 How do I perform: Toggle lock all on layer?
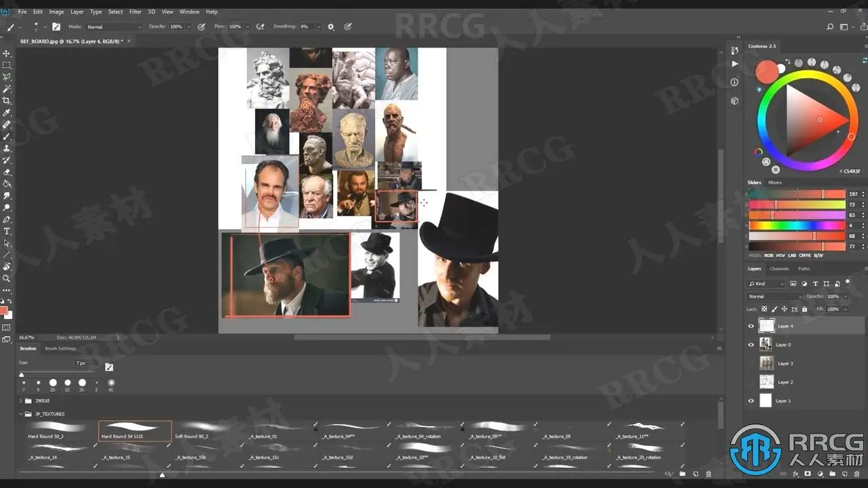pyautogui.click(x=804, y=309)
